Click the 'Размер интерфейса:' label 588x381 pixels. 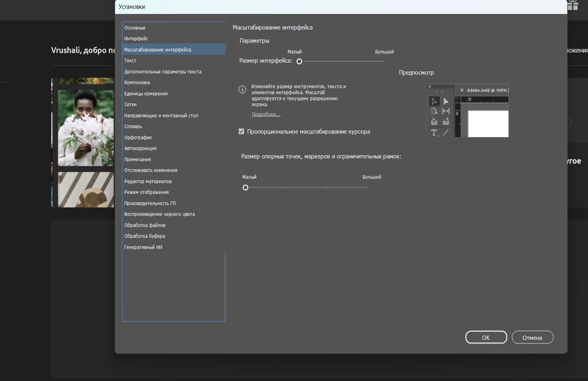coord(266,61)
